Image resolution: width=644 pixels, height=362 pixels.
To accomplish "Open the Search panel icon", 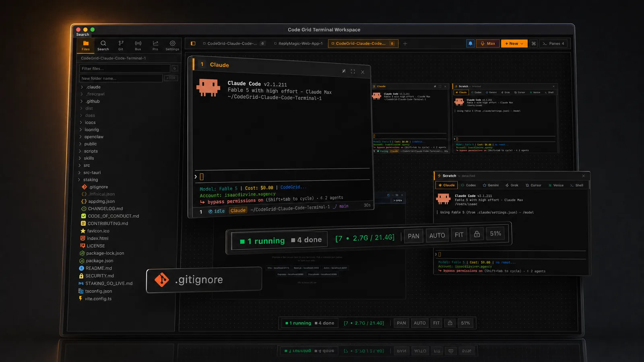I will click(x=103, y=45).
